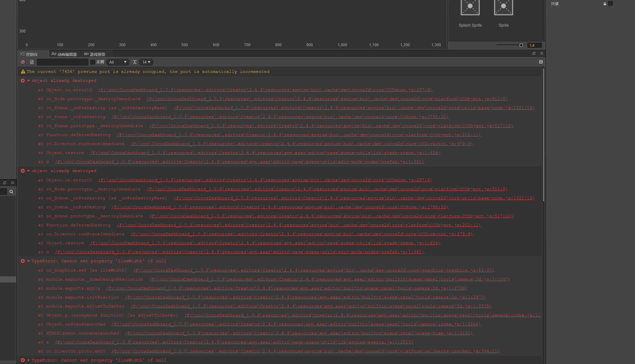Toggle the 只读 read-only checkbox
Screen dimensions: 635x364
610,4
